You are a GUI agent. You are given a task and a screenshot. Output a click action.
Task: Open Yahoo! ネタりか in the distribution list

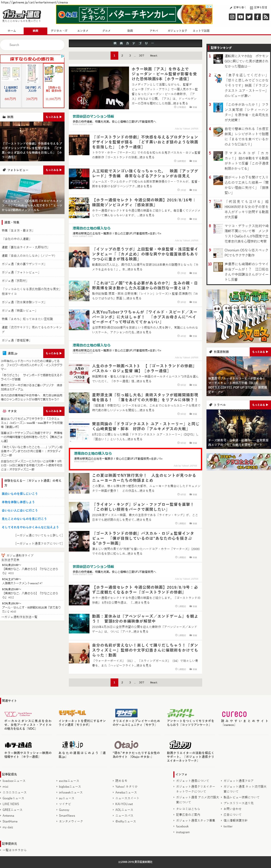pos(126,786)
